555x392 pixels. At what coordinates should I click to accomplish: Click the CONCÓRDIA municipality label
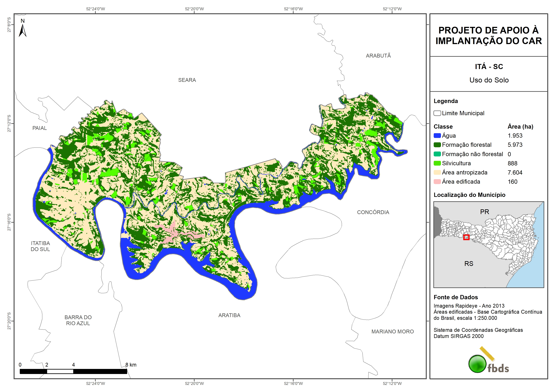coord(373,212)
